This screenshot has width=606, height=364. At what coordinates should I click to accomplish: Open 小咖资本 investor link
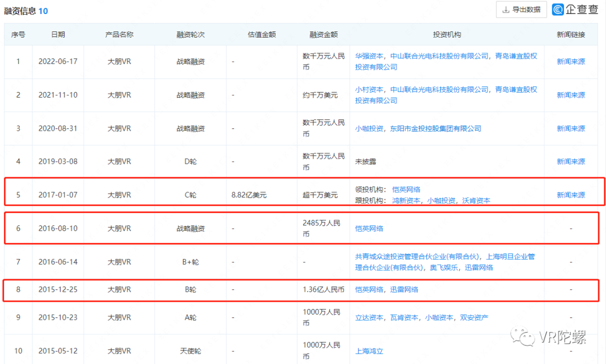tap(439, 317)
